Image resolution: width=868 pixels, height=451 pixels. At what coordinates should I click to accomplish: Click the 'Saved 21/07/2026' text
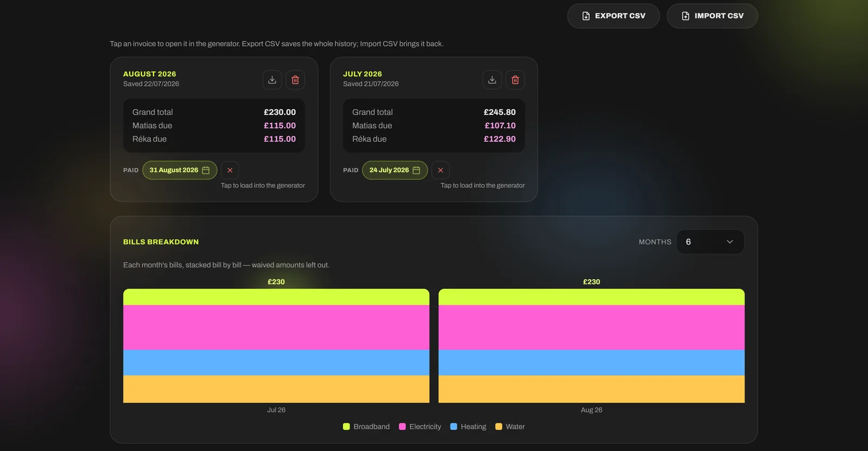point(371,84)
